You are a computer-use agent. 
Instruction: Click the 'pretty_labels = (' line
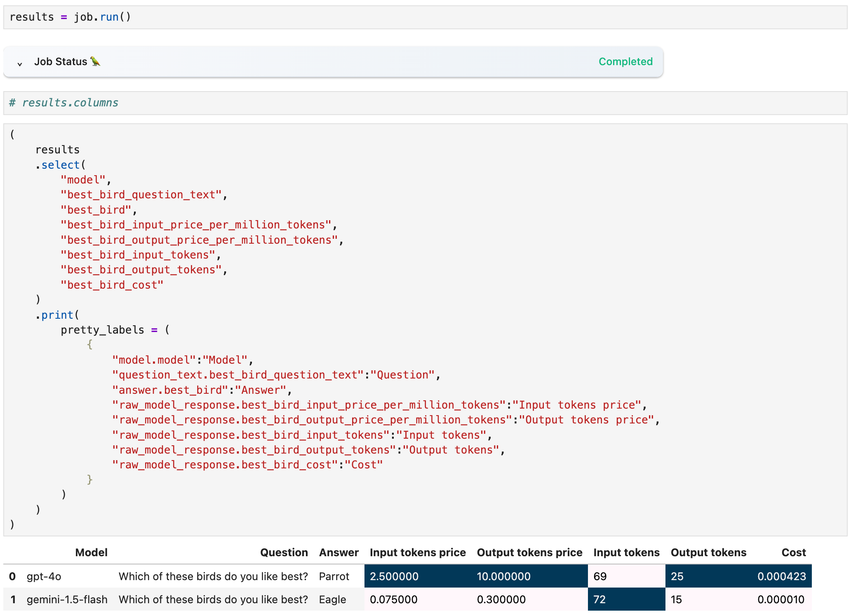(115, 330)
